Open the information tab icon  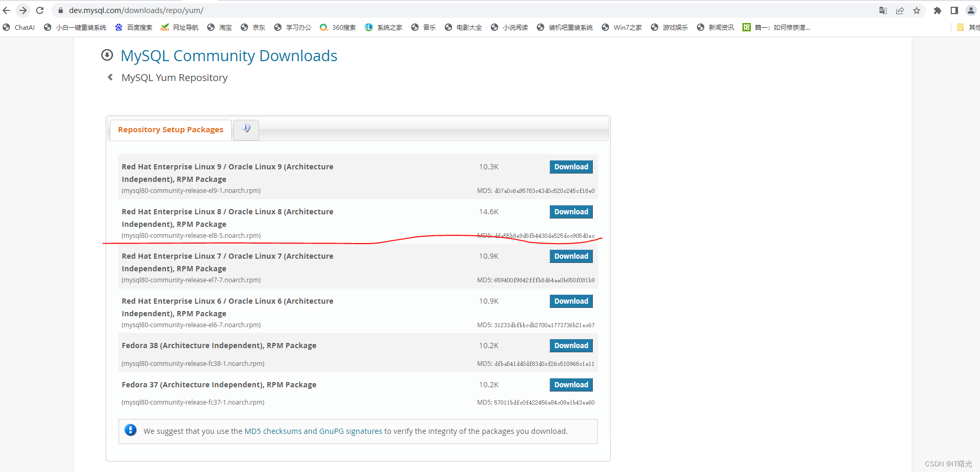click(246, 129)
